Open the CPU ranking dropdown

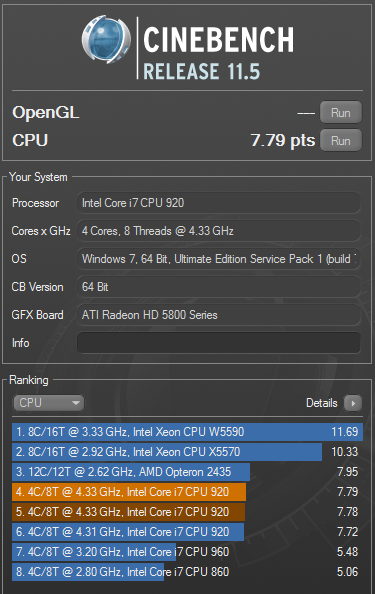[48, 403]
